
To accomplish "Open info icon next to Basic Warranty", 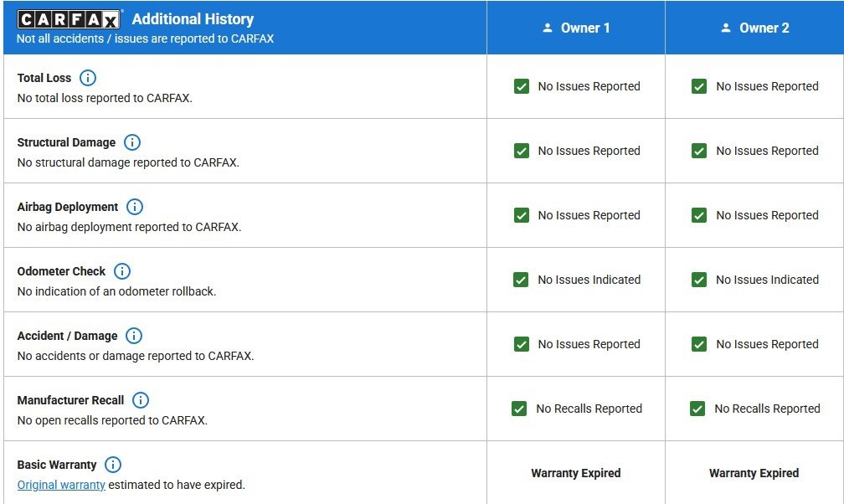I will 113,464.
